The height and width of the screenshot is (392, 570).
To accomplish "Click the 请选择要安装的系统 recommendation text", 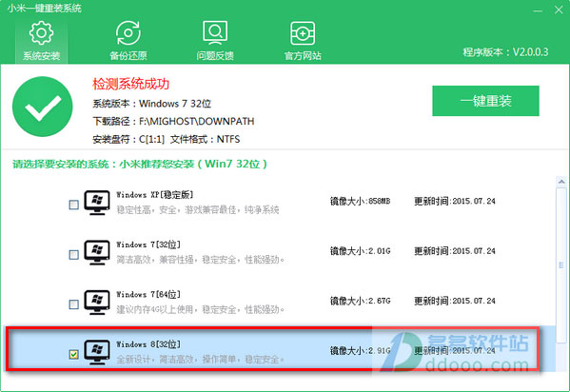I will click(x=140, y=164).
